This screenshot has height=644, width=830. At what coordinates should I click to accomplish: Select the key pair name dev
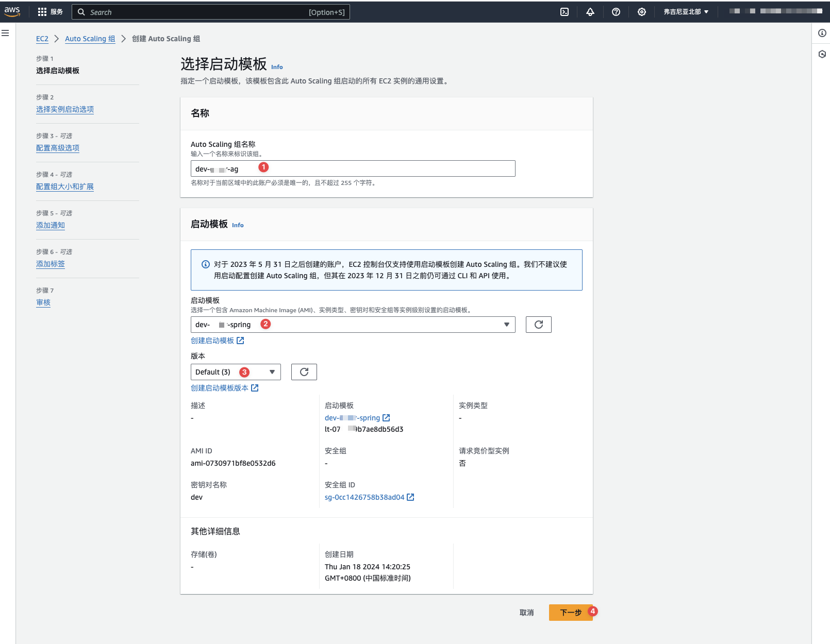[x=196, y=497]
